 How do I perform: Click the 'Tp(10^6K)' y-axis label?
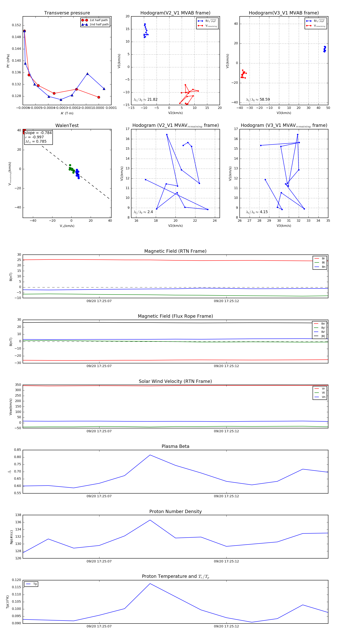tap(7, 602)
